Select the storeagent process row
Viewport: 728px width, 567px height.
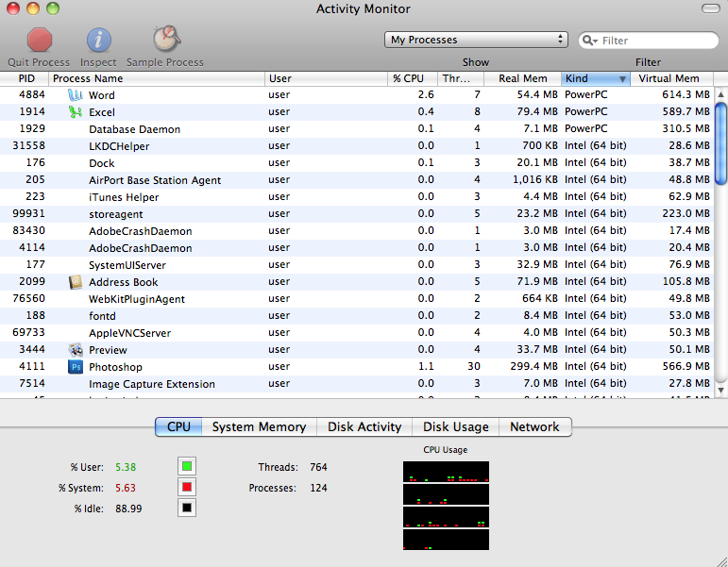point(357,214)
